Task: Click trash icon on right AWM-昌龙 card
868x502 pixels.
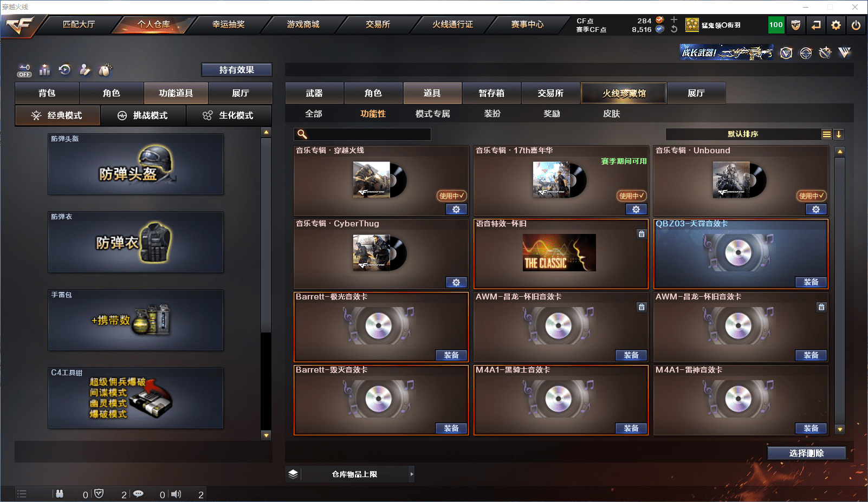Action: click(x=821, y=307)
